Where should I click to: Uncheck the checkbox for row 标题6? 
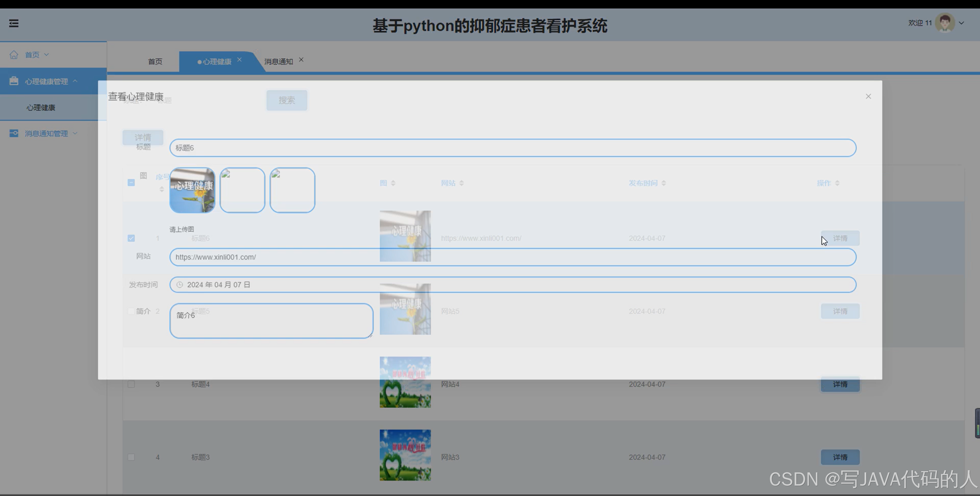pos(131,238)
